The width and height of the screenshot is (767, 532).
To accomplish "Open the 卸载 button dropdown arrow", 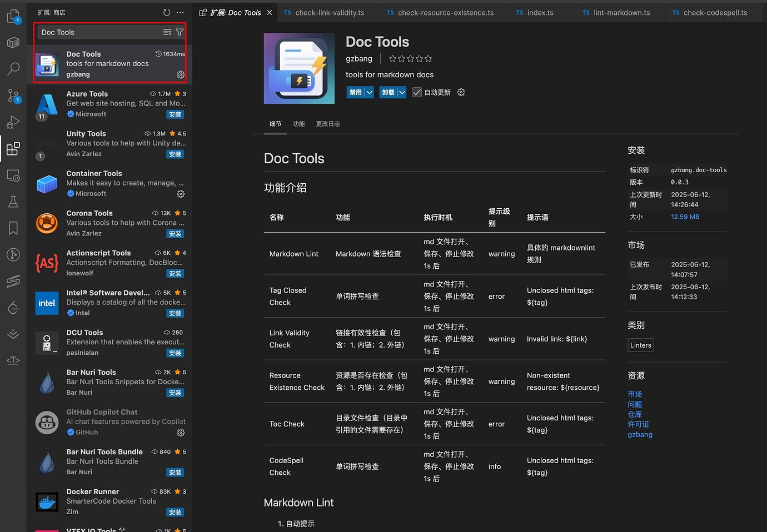I will (x=402, y=92).
